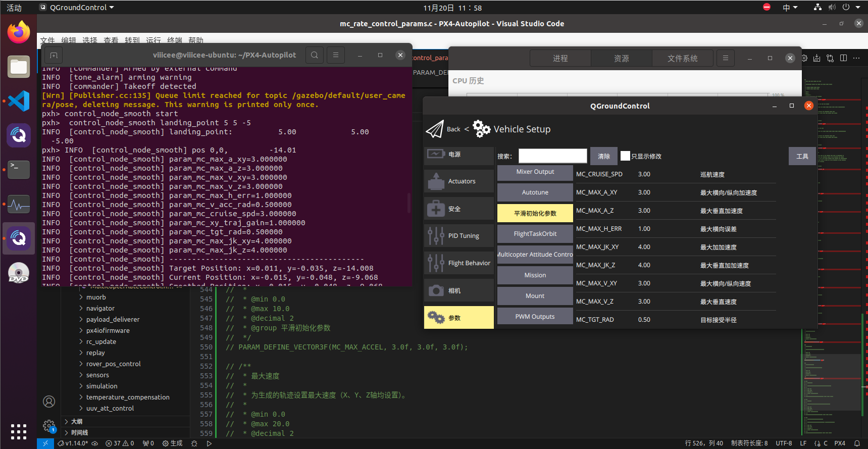Open Firefox from the Ubuntu dock
The width and height of the screenshot is (868, 449).
point(19,32)
